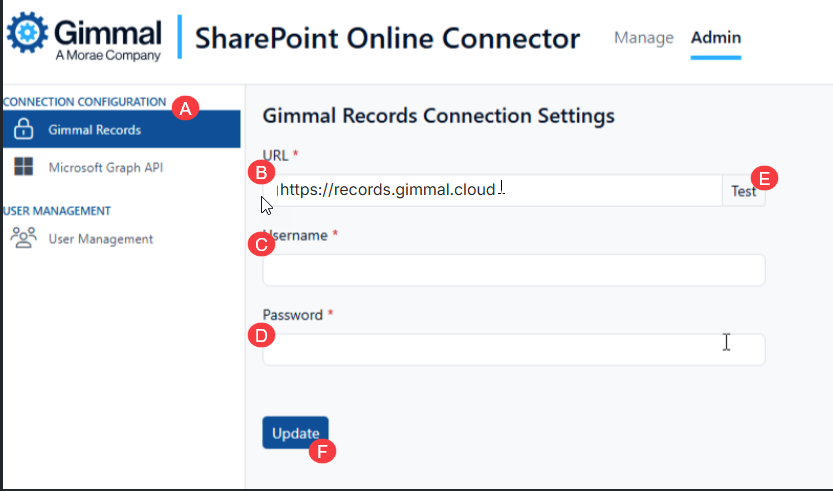Click the red A marker circle
Image resolution: width=833 pixels, height=491 pixels.
(185, 108)
